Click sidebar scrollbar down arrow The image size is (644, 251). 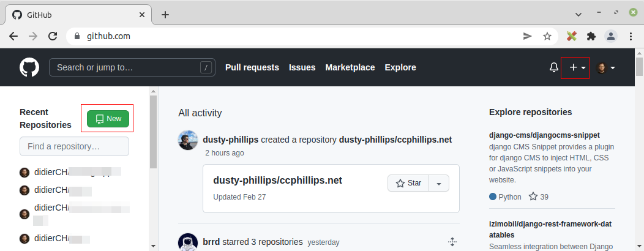(153, 246)
